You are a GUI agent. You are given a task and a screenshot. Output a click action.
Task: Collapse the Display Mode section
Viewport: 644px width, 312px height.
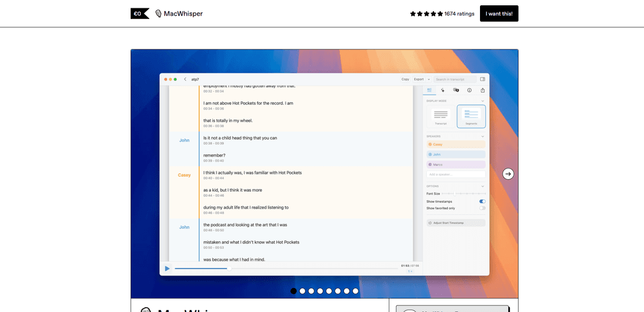point(482,101)
